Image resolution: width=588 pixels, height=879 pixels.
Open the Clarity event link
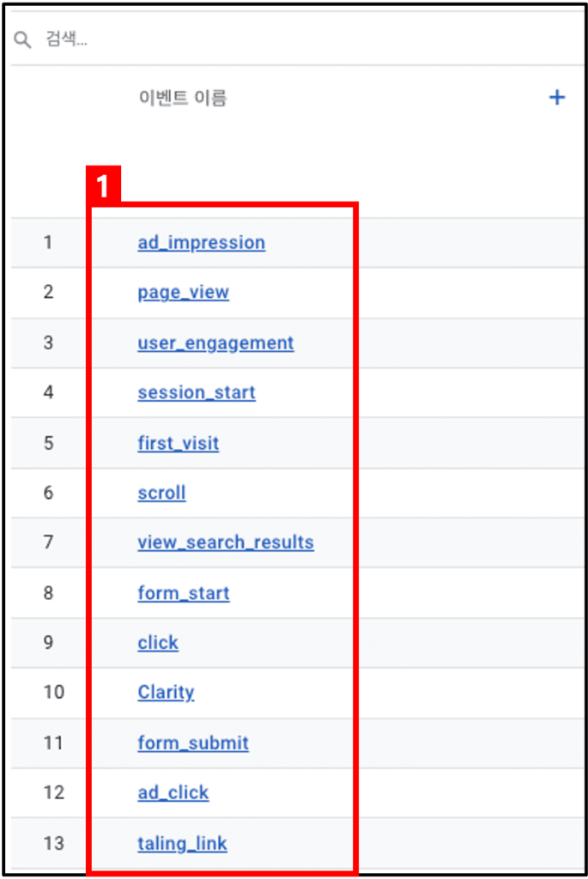point(166,693)
